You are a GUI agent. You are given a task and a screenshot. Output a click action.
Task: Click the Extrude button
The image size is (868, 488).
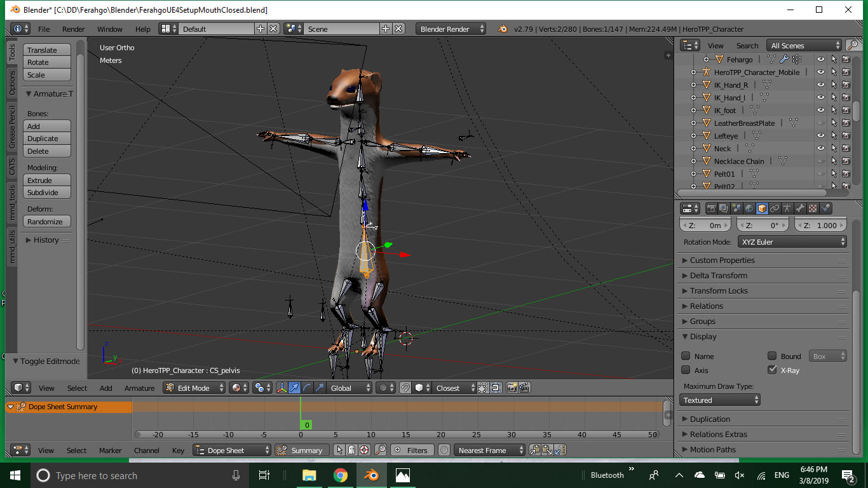pos(47,180)
